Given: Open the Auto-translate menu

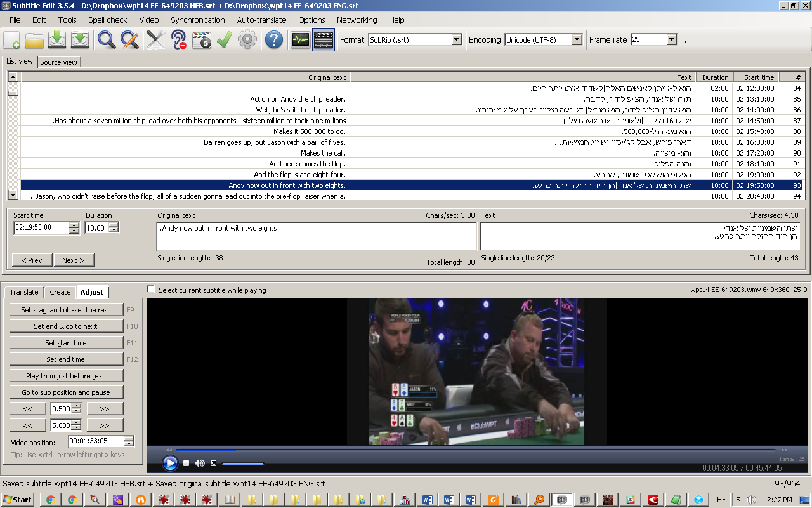Looking at the screenshot, I should point(261,20).
